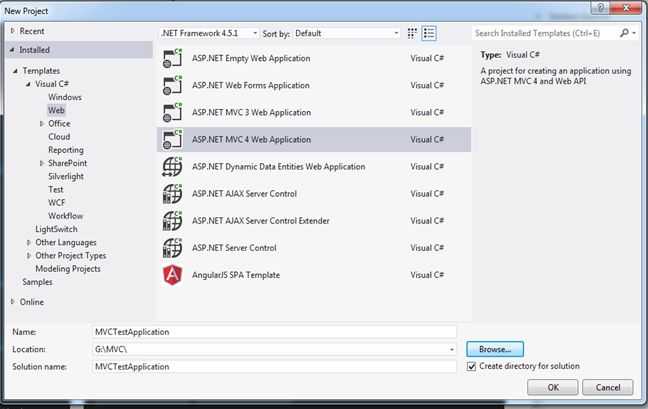Select the Samples tree item

(37, 282)
